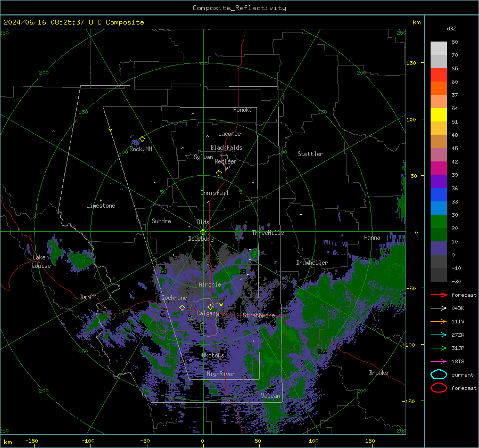This screenshot has width=479, height=448.
Task: Click the red forecast arrow legend icon
Action: click(439, 295)
